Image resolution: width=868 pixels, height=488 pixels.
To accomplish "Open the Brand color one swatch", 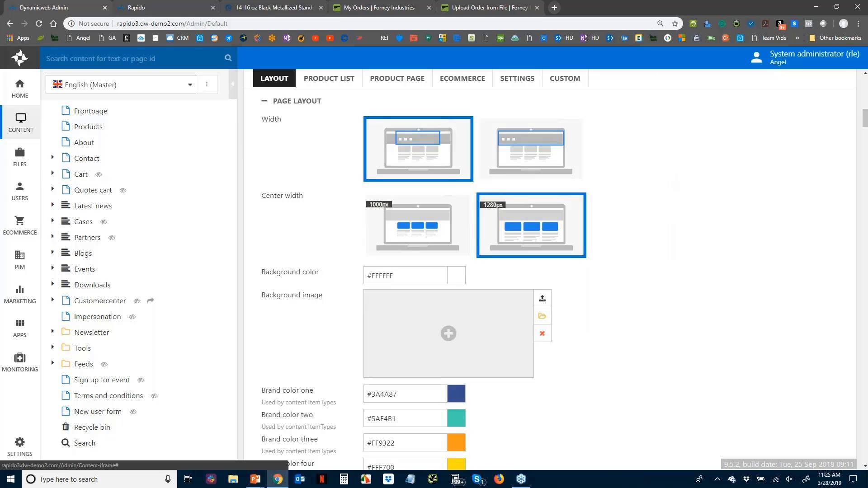I will (x=456, y=394).
